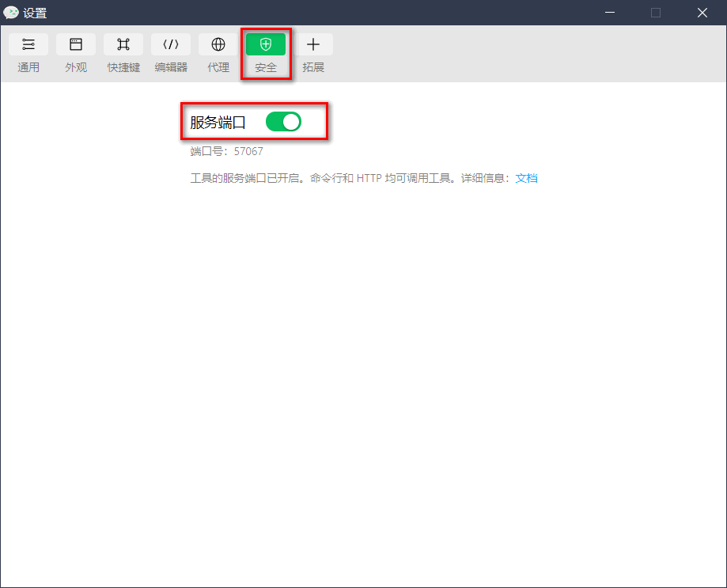727x588 pixels.
Task: Click the 服务端口 heading label
Action: click(218, 123)
